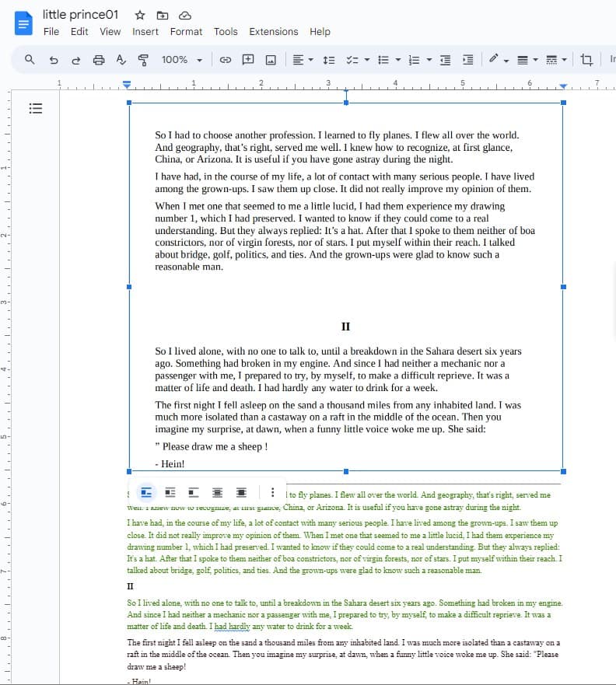The width and height of the screenshot is (616, 685).
Task: Select the crop image tool
Action: tap(586, 59)
